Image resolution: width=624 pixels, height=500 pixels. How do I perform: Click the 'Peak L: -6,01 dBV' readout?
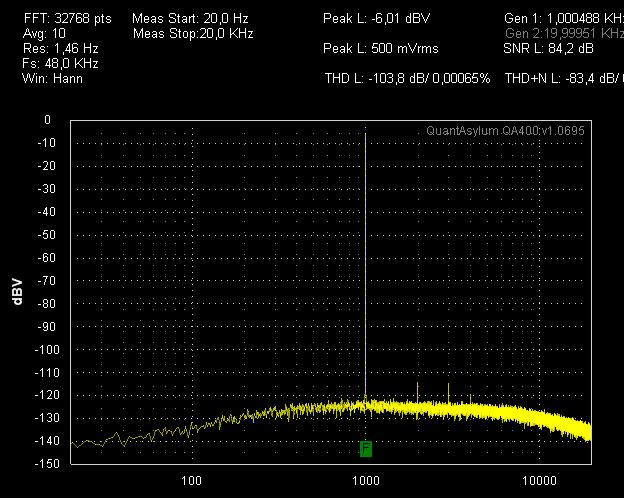(x=376, y=19)
